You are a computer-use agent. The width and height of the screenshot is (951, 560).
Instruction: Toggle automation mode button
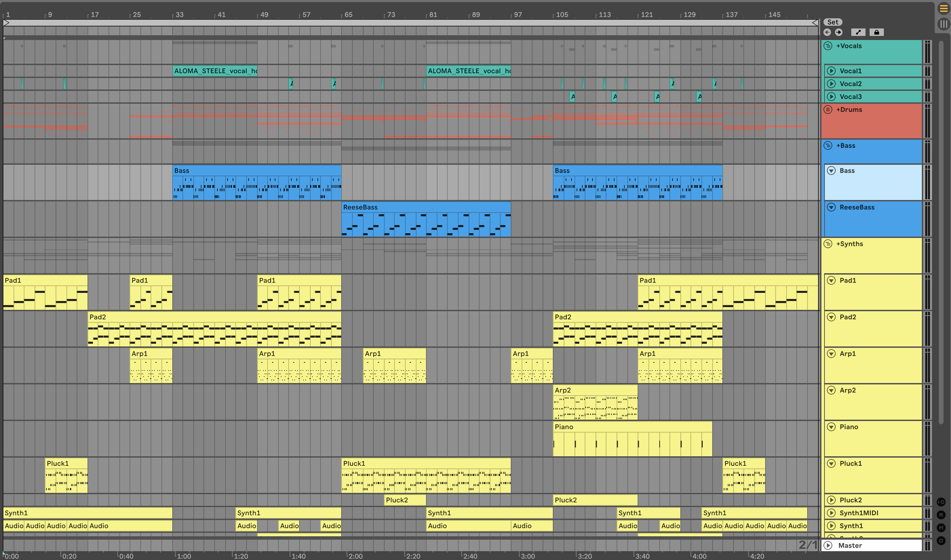pos(858,32)
